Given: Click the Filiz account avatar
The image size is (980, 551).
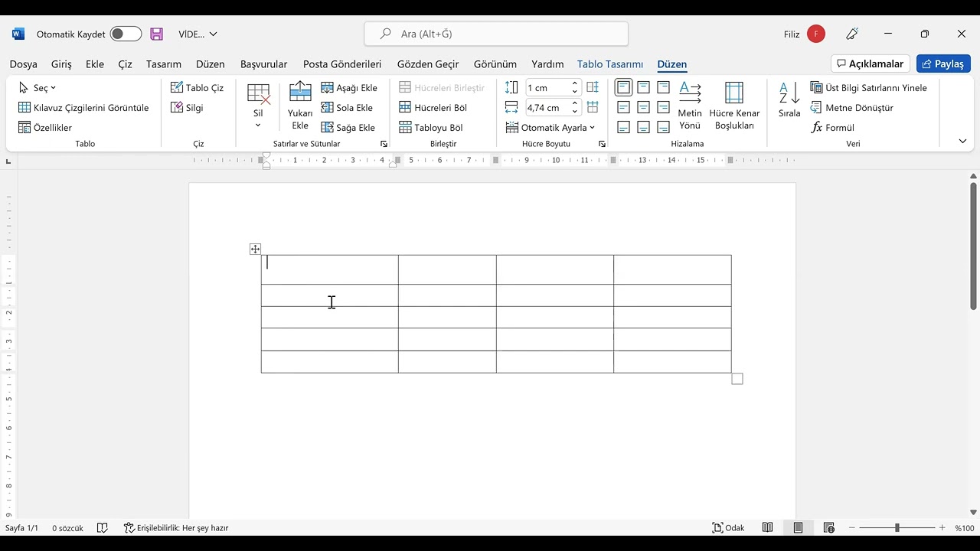Looking at the screenshot, I should 815,34.
